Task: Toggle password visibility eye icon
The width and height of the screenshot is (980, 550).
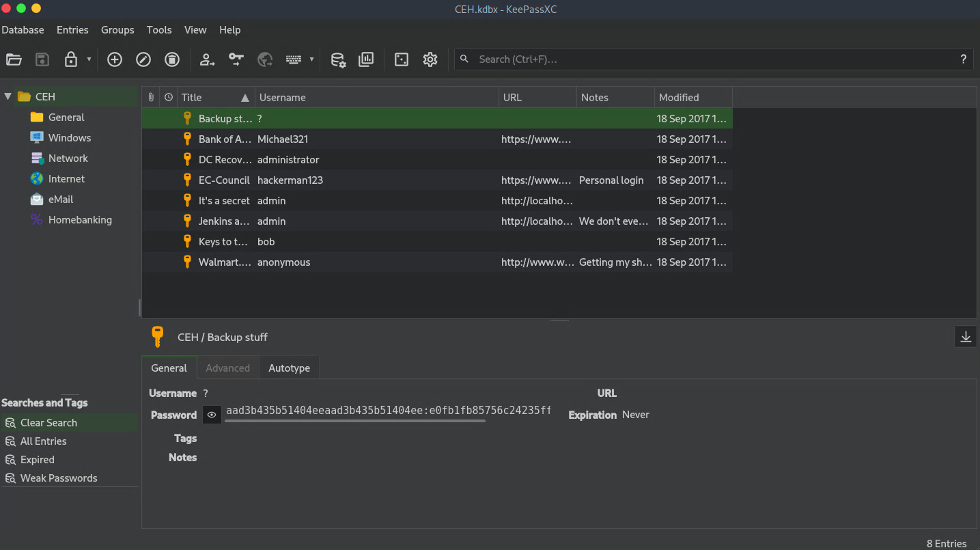Action: (x=212, y=415)
